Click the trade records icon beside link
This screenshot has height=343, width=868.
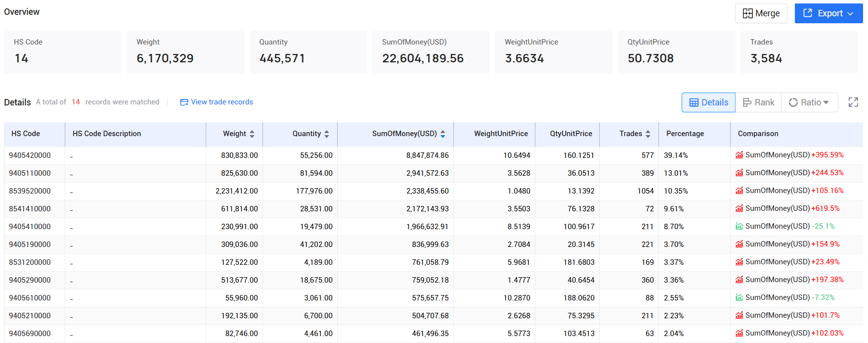pos(184,102)
